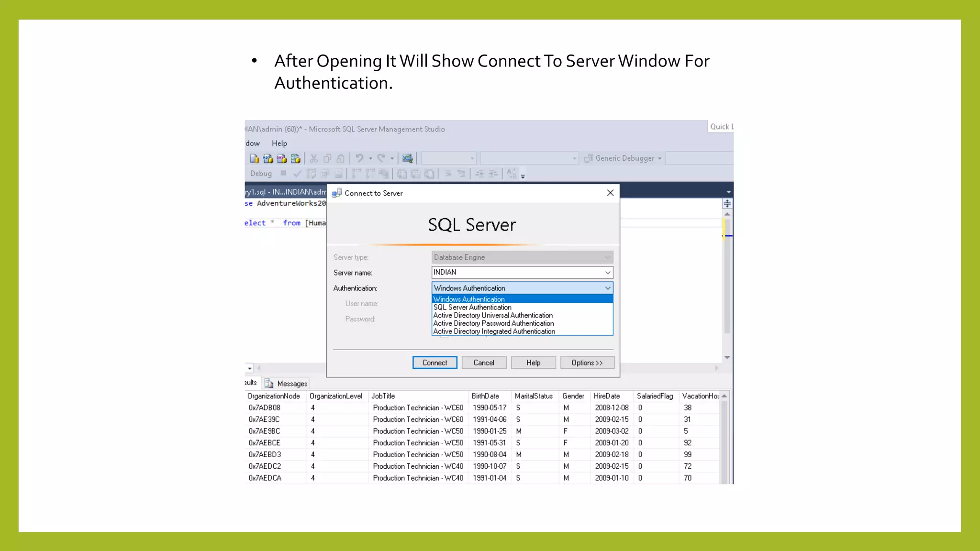Open a new XMLA query from toolbar
The height and width of the screenshot is (551, 980).
(x=295, y=158)
